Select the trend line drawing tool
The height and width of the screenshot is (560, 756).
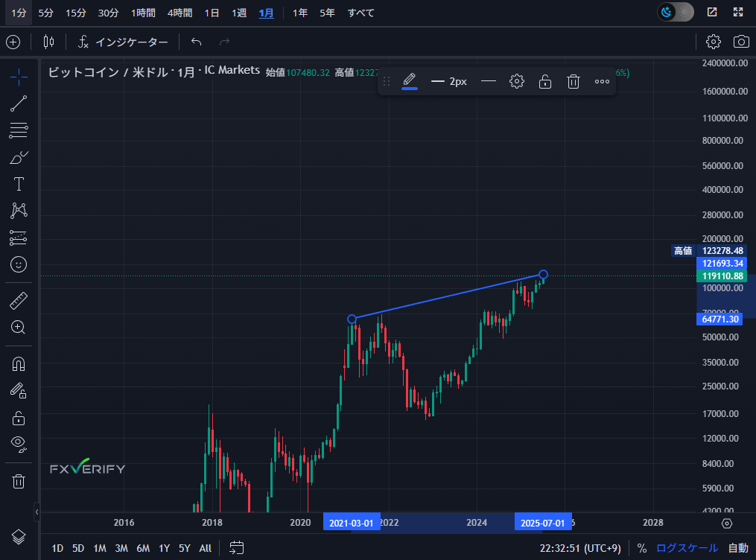point(19,104)
